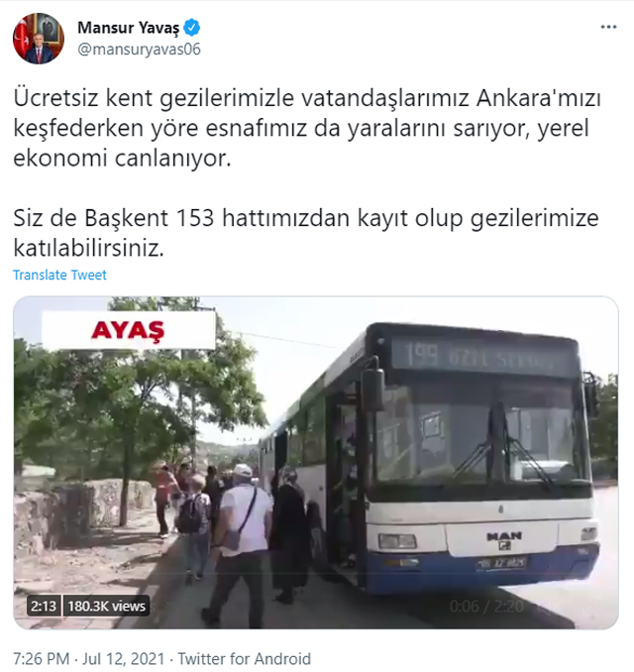Open the three-dot more options menu
Screen dimensions: 634x672
pos(608,27)
